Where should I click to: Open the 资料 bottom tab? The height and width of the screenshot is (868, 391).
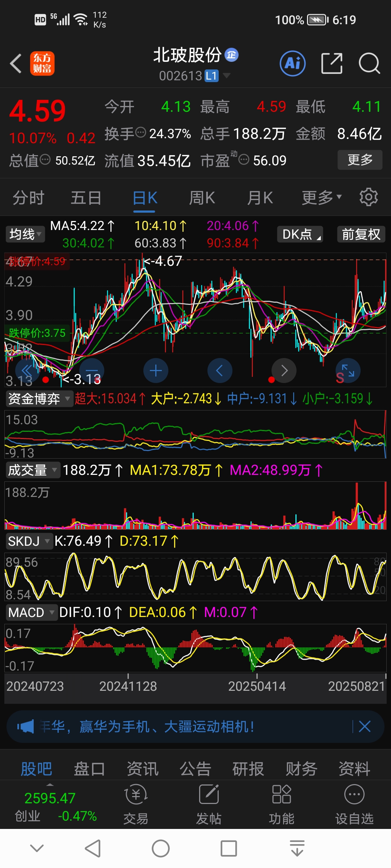(354, 769)
